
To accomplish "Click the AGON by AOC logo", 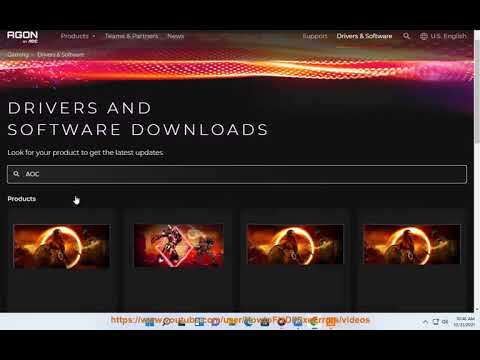I will pos(23,37).
